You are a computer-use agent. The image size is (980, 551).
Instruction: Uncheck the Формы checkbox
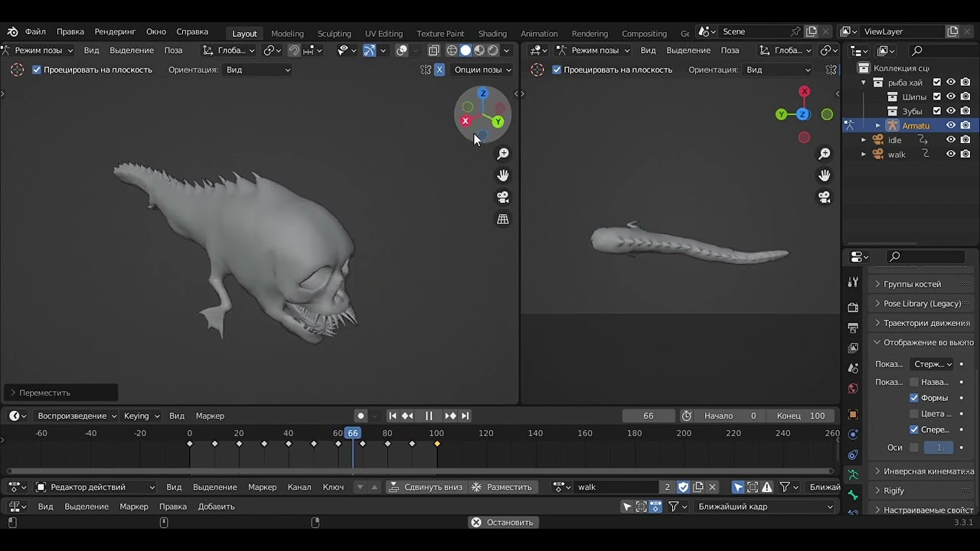click(x=913, y=398)
